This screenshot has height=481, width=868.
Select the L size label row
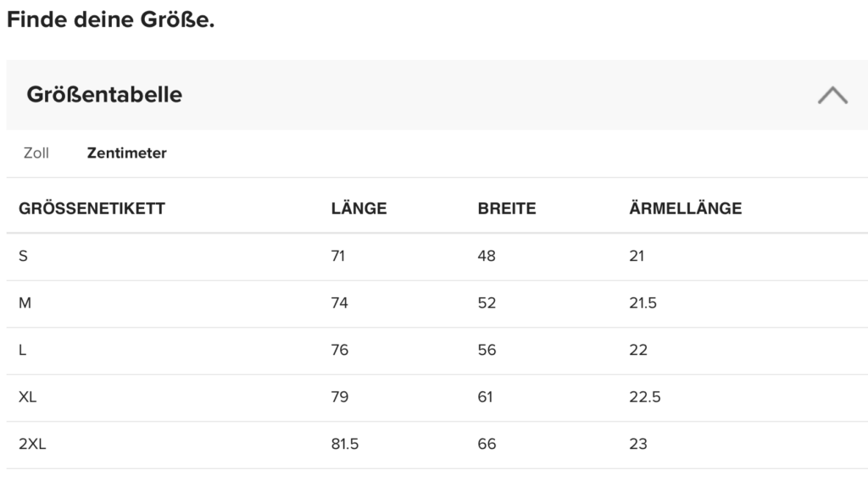23,350
